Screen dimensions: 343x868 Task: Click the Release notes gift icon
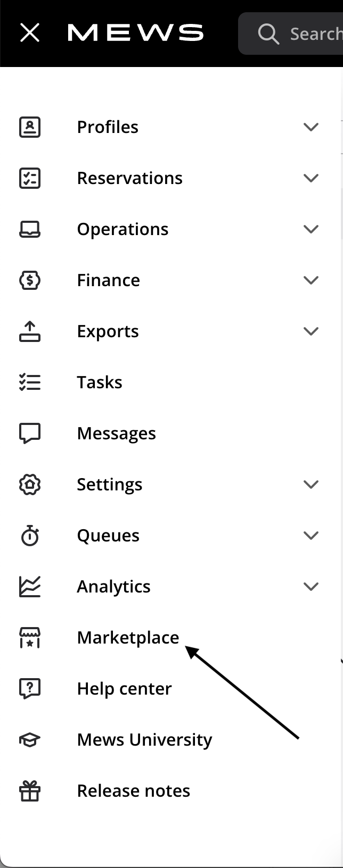pos(30,791)
